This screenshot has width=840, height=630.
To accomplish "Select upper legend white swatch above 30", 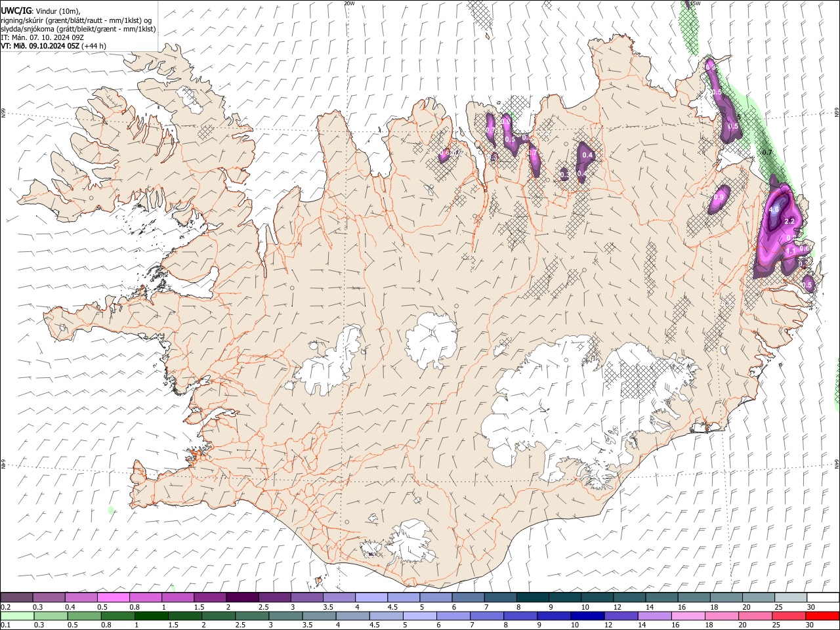I will (x=824, y=598).
